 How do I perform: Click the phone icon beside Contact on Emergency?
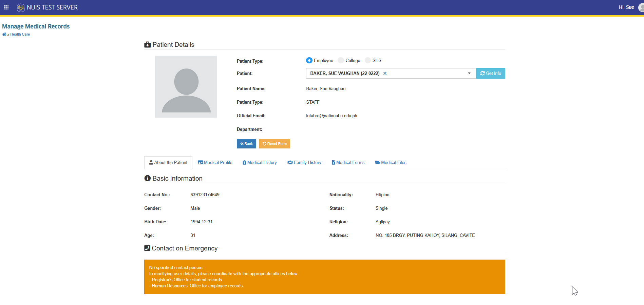click(147, 248)
